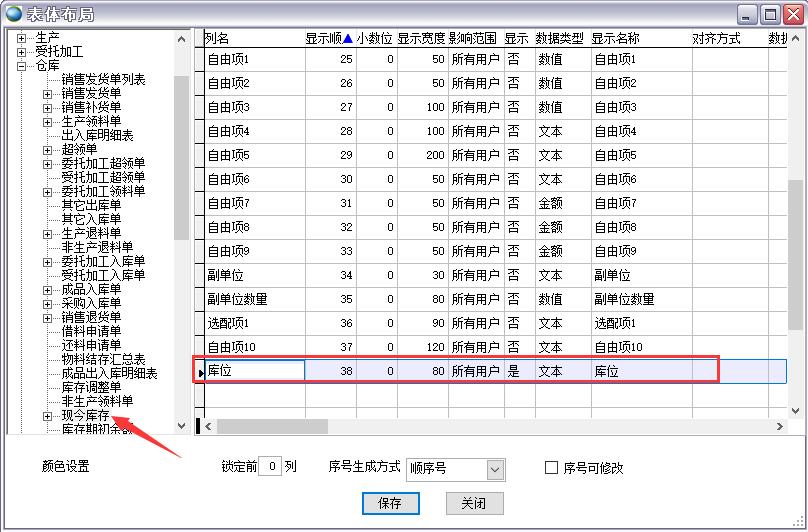Select 出入库明细表 in the tree

[x=97, y=135]
